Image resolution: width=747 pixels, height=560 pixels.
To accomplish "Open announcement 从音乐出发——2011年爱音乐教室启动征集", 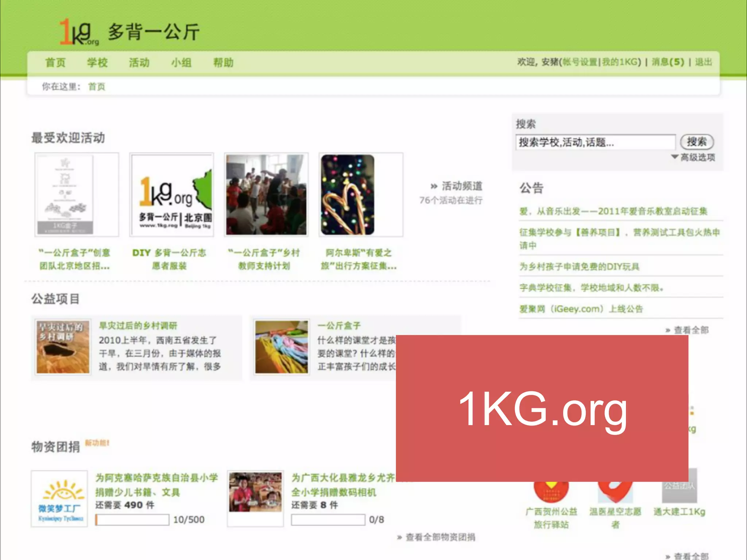I will [x=614, y=211].
